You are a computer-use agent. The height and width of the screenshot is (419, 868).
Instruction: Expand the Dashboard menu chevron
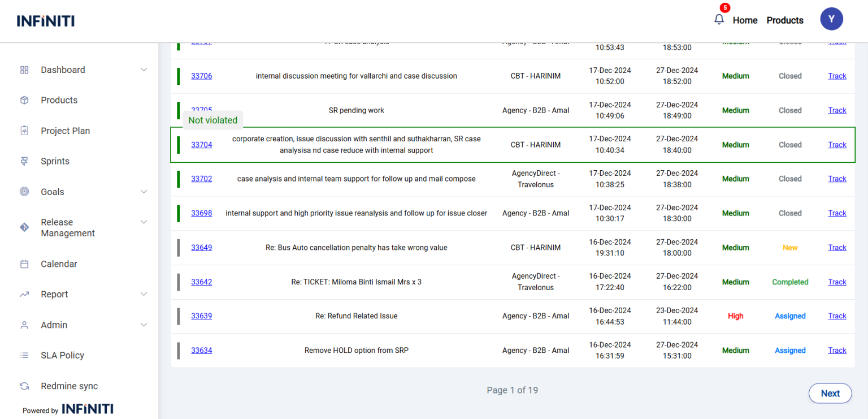(144, 70)
